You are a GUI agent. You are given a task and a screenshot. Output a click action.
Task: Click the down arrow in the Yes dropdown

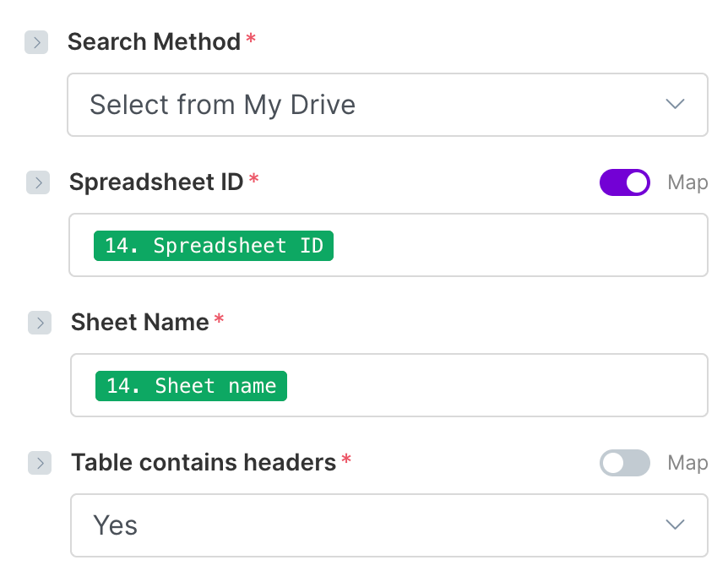click(674, 525)
